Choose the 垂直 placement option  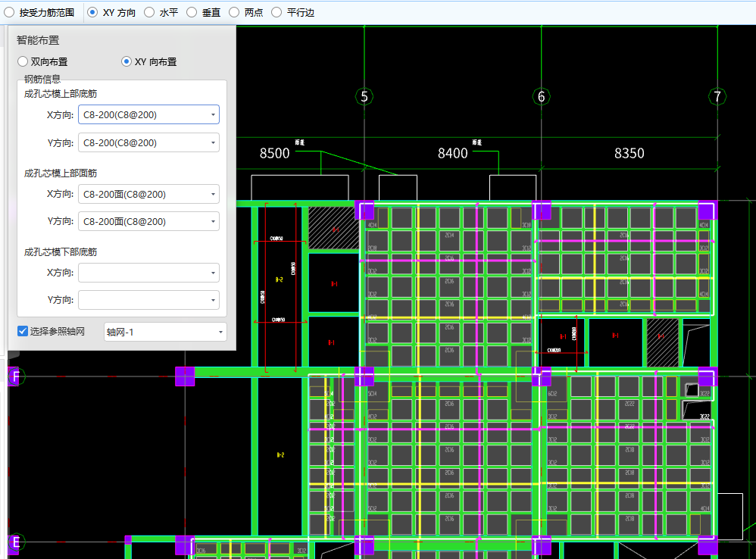pos(192,13)
